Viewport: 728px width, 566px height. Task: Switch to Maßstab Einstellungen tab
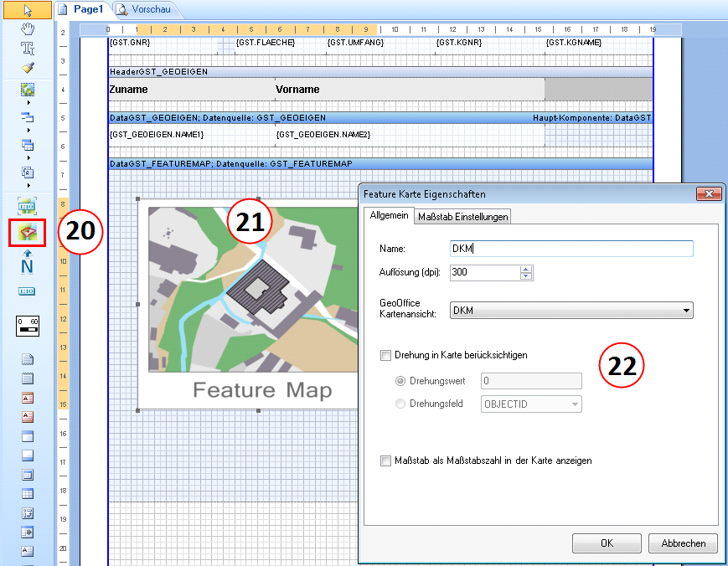[x=462, y=217]
